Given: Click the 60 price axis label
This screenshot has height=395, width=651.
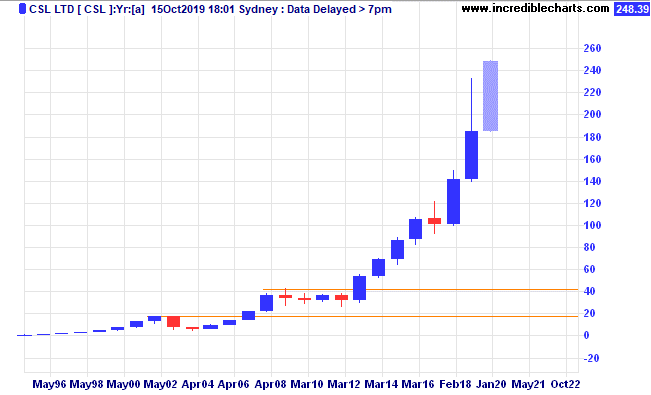Looking at the screenshot, I should click(589, 269).
